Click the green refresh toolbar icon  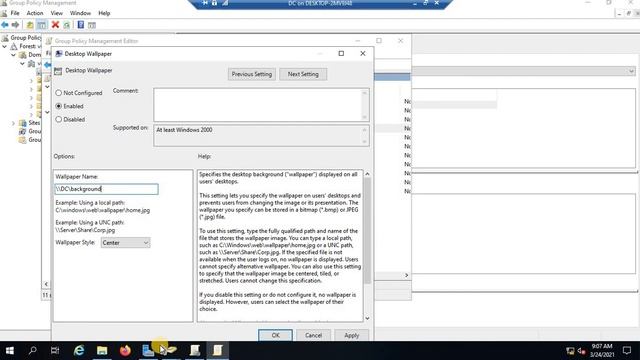pyautogui.click(x=67, y=25)
